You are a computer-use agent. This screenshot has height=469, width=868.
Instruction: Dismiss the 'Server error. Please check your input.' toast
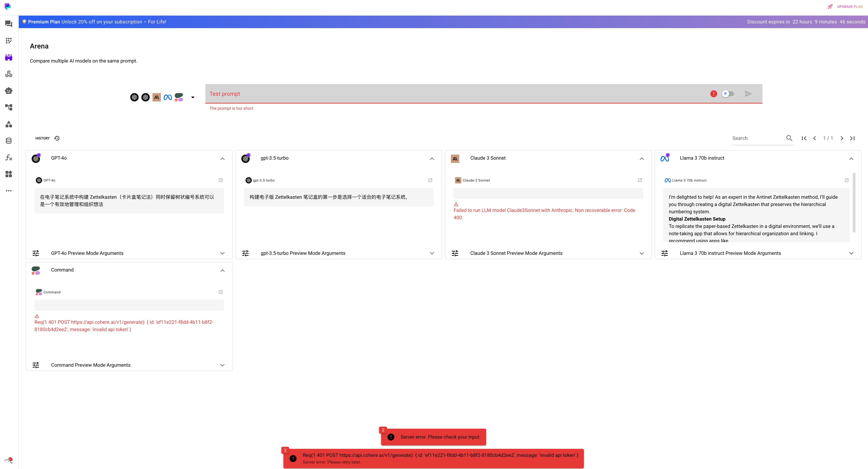click(x=433, y=437)
